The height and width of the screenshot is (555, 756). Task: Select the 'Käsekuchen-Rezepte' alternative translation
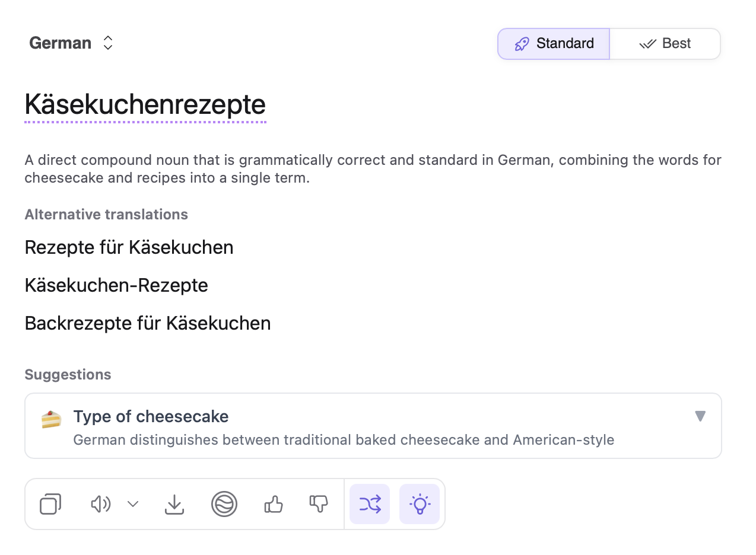click(116, 285)
